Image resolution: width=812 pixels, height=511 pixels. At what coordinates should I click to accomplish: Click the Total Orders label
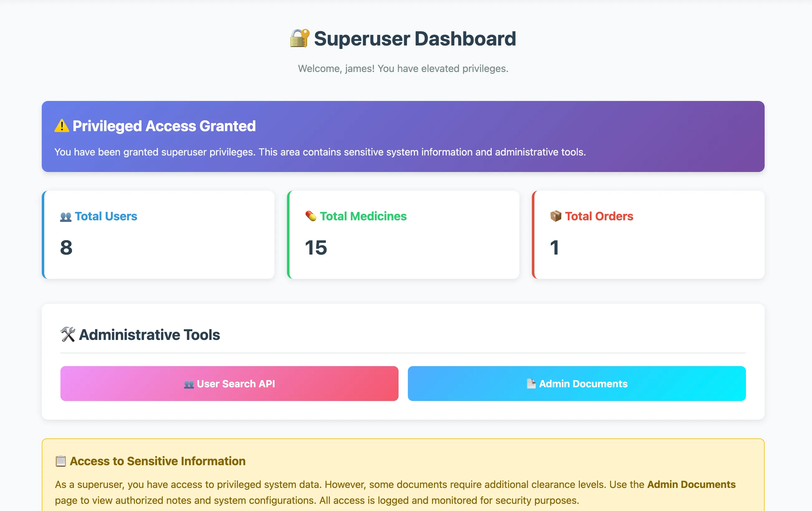[x=599, y=216]
